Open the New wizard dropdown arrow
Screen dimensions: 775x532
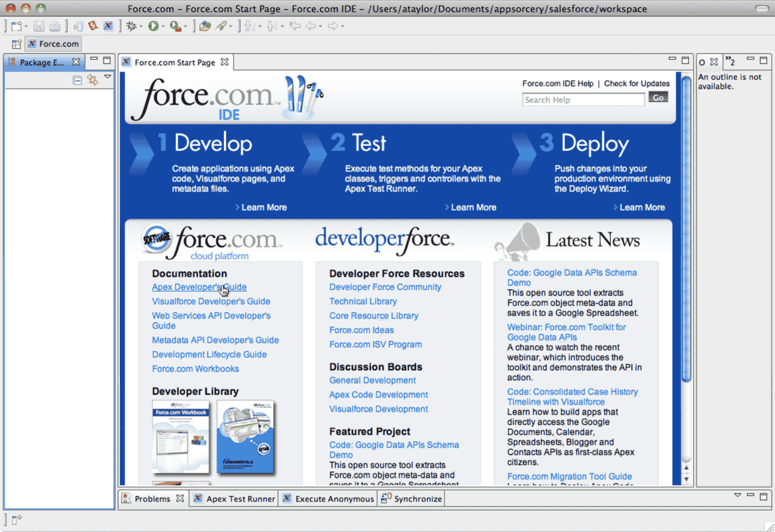coord(26,27)
